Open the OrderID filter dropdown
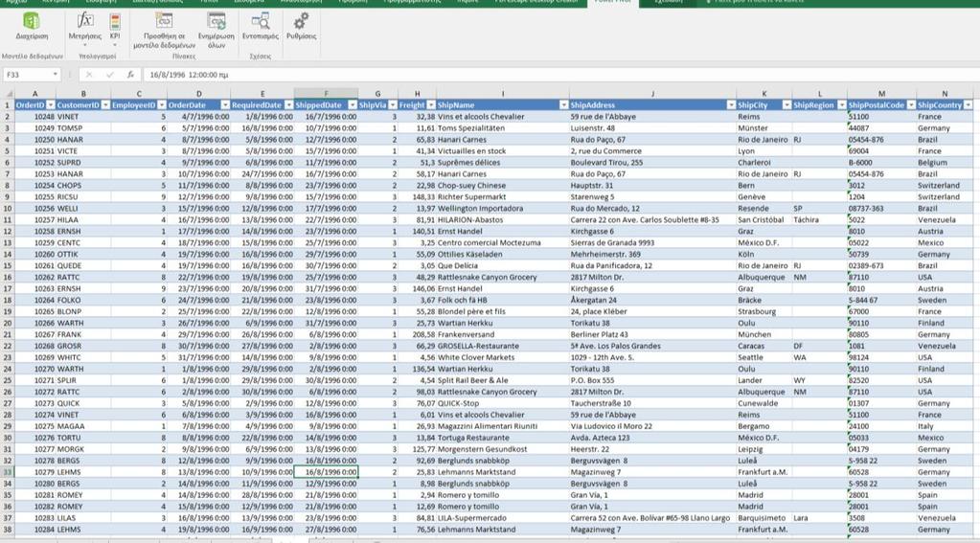Viewport: 980px width, 543px height. tap(51, 105)
